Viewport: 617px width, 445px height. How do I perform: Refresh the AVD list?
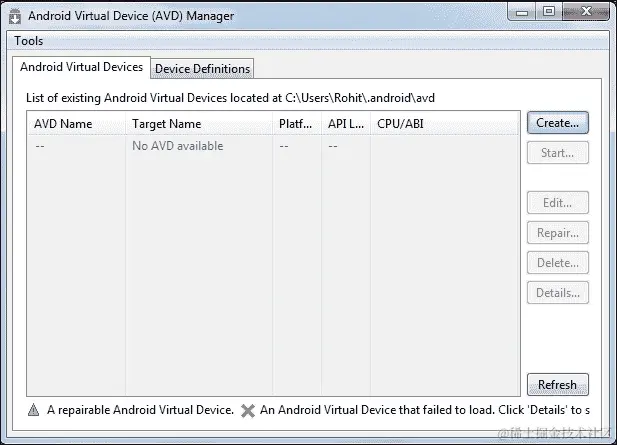[x=558, y=384]
